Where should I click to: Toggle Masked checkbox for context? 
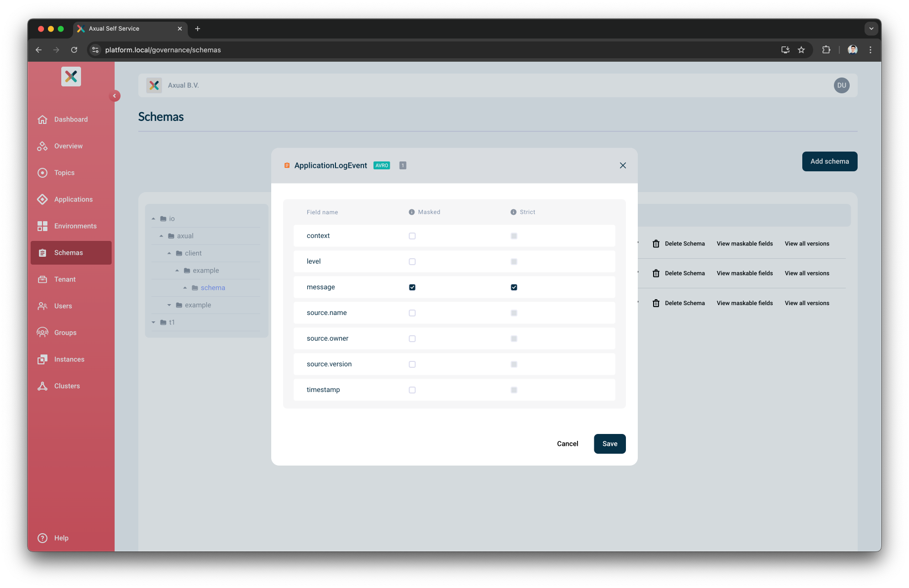[412, 236]
